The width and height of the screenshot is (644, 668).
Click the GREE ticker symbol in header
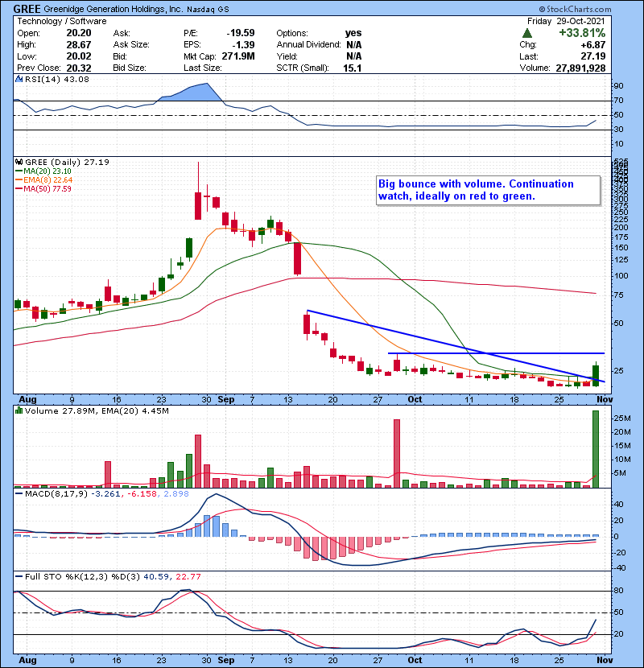point(27,9)
